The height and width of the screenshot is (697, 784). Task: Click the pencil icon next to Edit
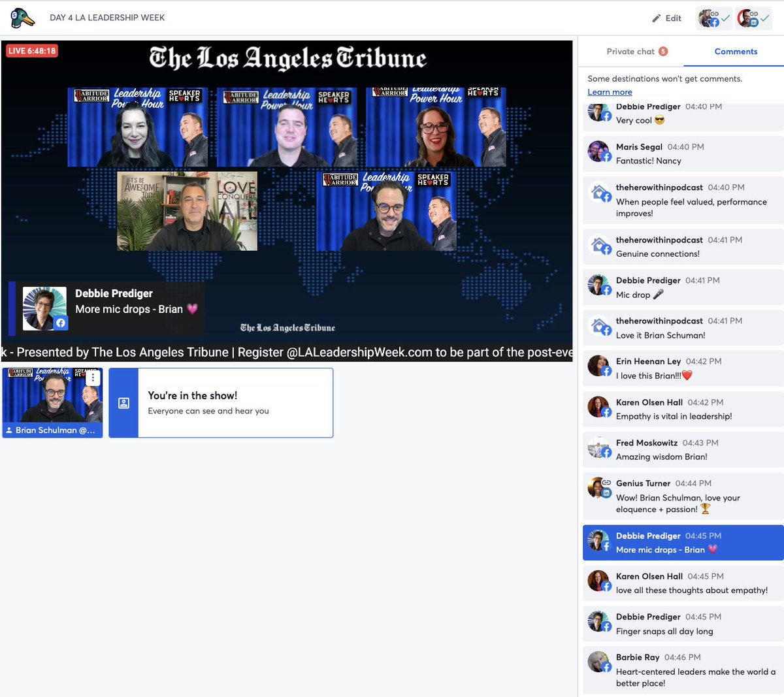657,18
